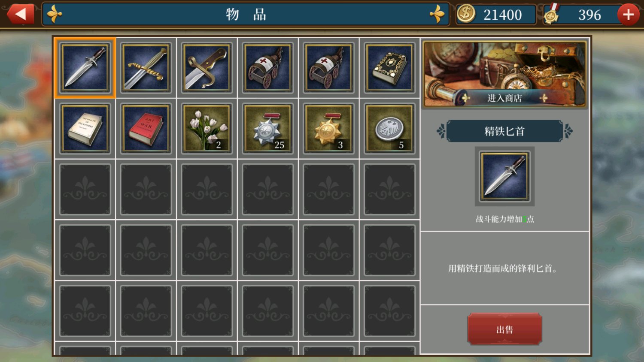Open the shop via 进入商店 banner
This screenshot has height=362, width=644.
[x=504, y=74]
